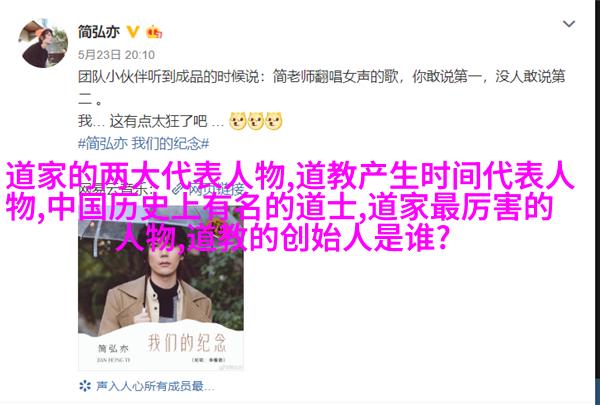Click the second doge emoji

coord(256,121)
